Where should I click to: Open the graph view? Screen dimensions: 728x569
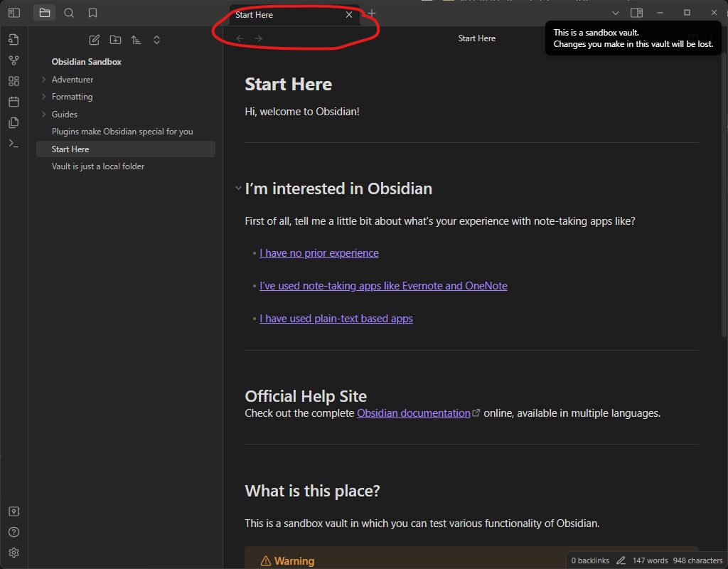tap(14, 60)
